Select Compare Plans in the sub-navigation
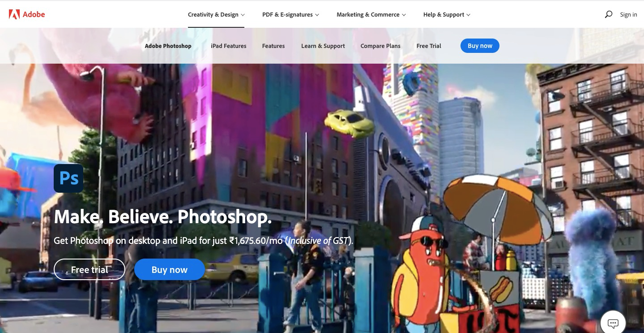The image size is (644, 333). click(x=380, y=46)
